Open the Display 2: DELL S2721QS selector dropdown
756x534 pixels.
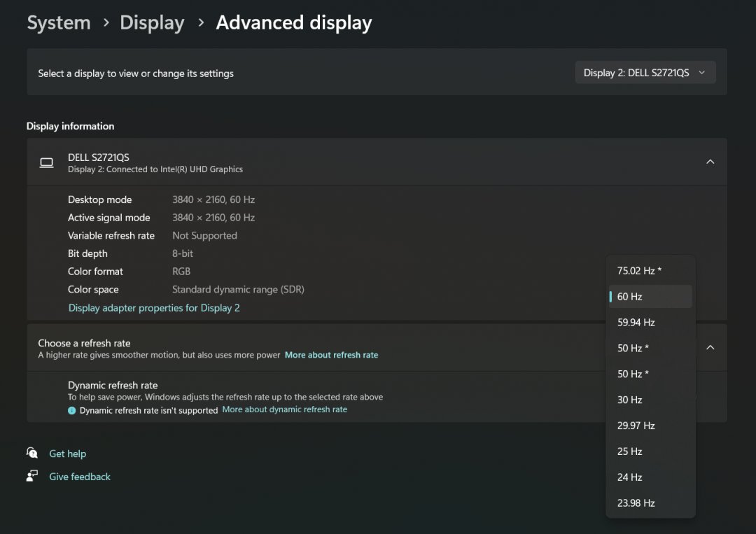click(645, 73)
